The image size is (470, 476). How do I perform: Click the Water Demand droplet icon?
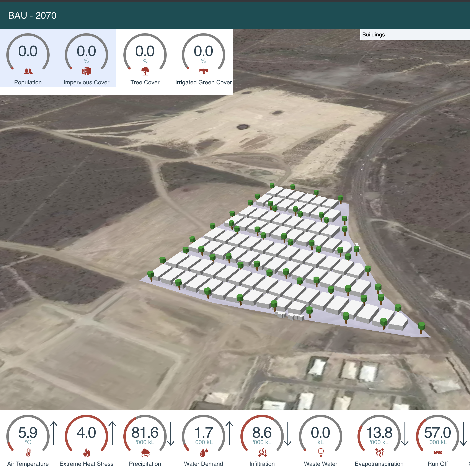point(204,453)
